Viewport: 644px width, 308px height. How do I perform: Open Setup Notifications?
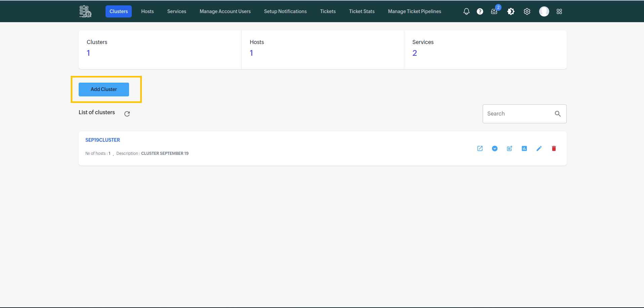coord(285,11)
